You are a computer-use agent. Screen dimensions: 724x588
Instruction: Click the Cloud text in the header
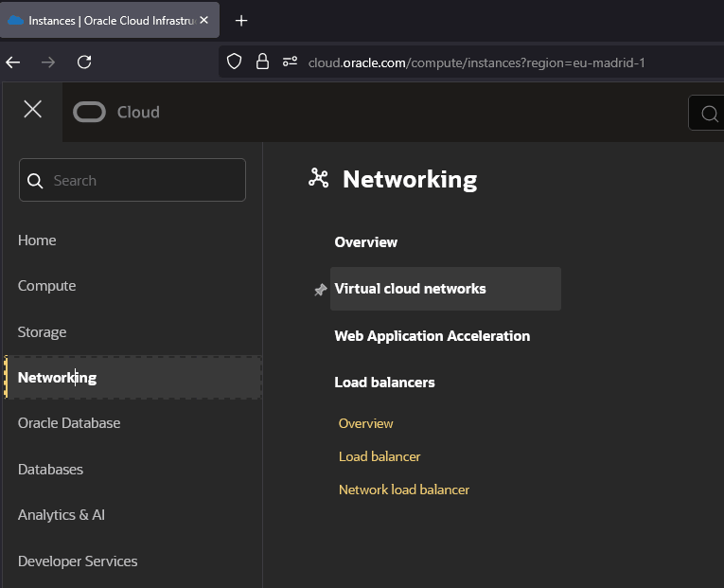pos(138,113)
